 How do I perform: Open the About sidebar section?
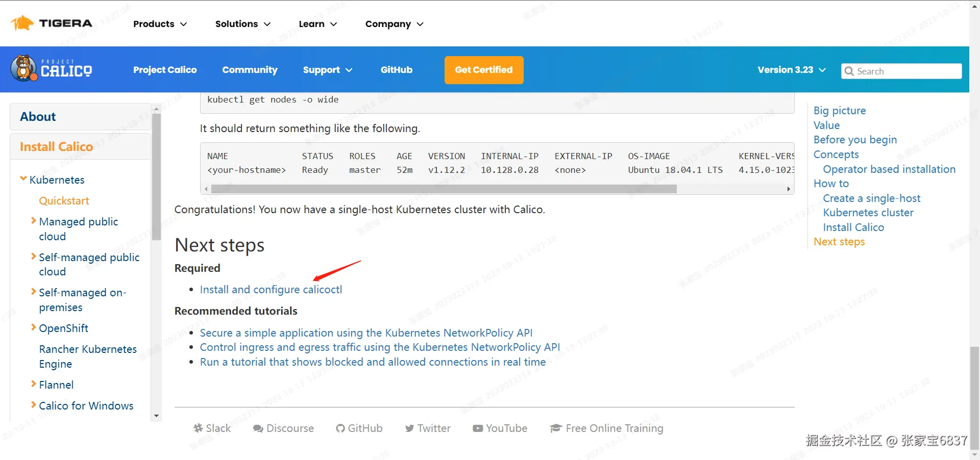pos(80,117)
